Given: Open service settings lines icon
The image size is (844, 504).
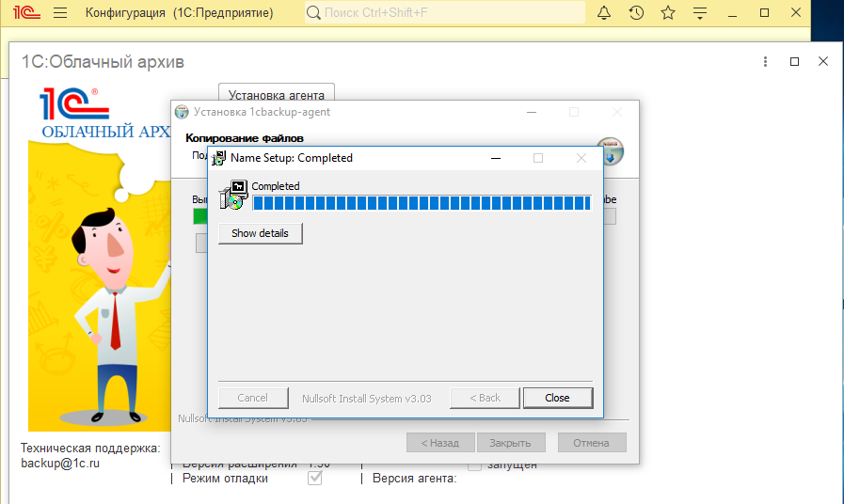Looking at the screenshot, I should (700, 12).
